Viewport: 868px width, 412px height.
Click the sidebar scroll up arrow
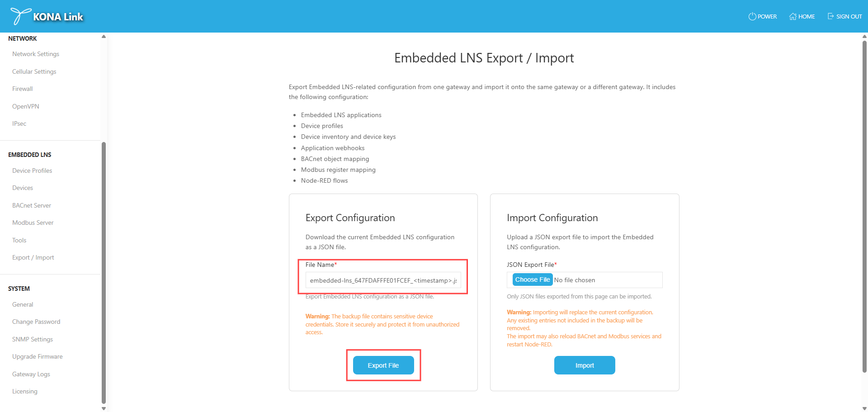104,37
